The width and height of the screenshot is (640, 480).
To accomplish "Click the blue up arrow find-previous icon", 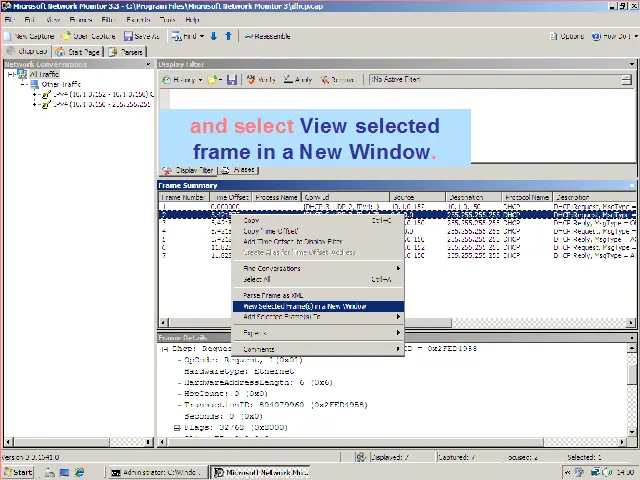I will click(x=229, y=36).
